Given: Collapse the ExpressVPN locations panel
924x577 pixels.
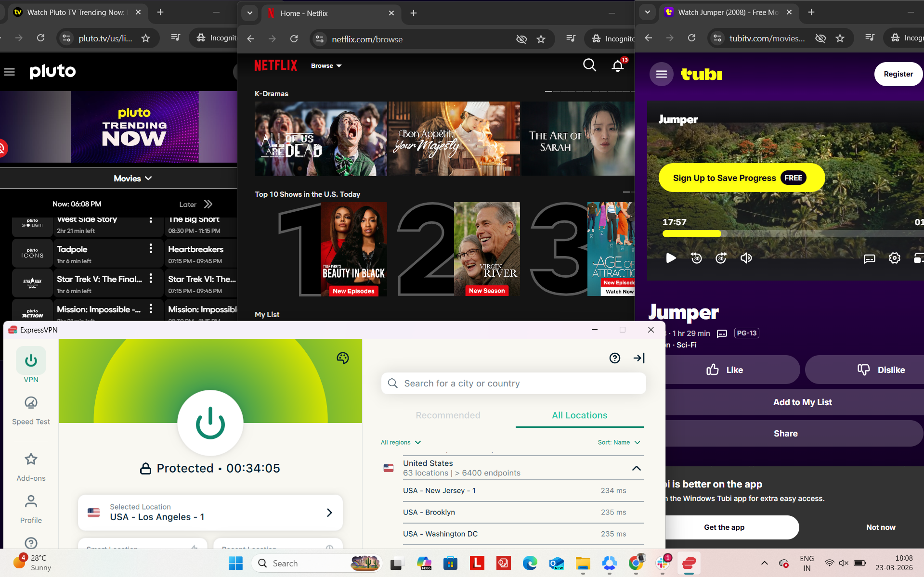Looking at the screenshot, I should pos(639,358).
